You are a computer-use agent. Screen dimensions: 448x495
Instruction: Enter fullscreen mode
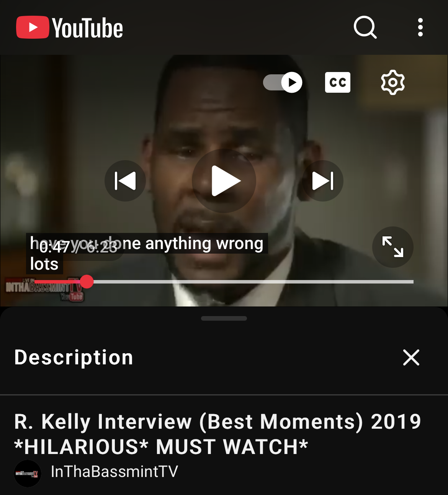393,247
